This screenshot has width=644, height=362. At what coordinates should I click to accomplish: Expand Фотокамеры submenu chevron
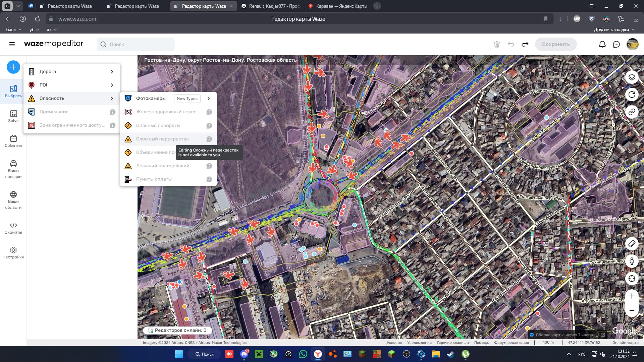click(209, 99)
